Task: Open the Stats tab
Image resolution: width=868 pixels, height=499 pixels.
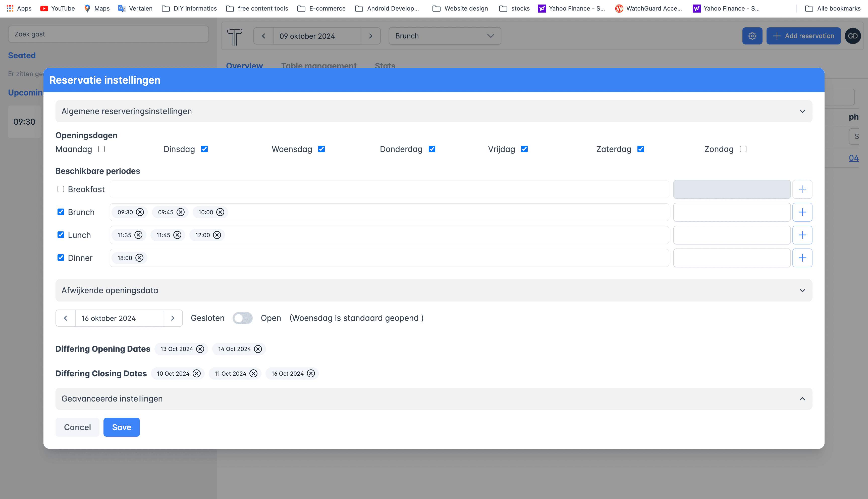Action: [x=385, y=66]
